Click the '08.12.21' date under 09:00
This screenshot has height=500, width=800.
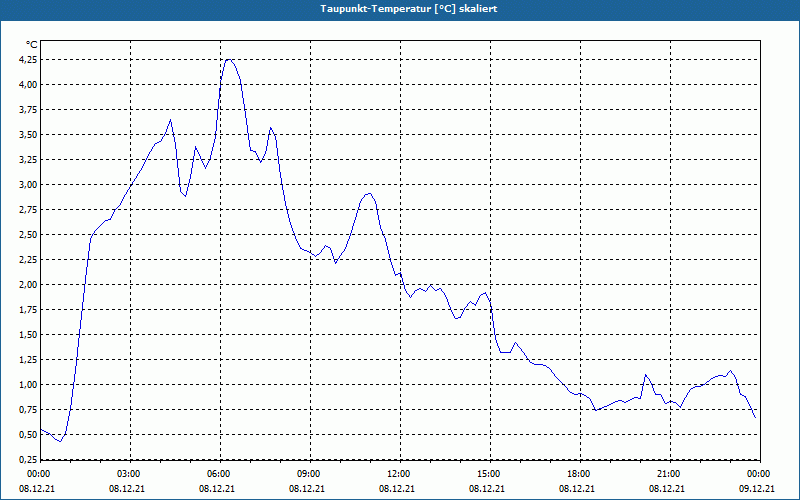(307, 489)
